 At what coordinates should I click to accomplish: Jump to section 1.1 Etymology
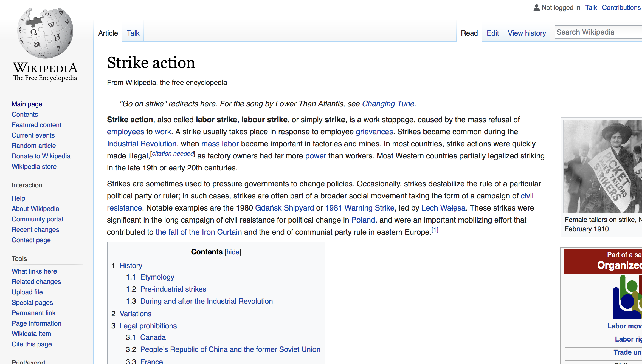(157, 277)
